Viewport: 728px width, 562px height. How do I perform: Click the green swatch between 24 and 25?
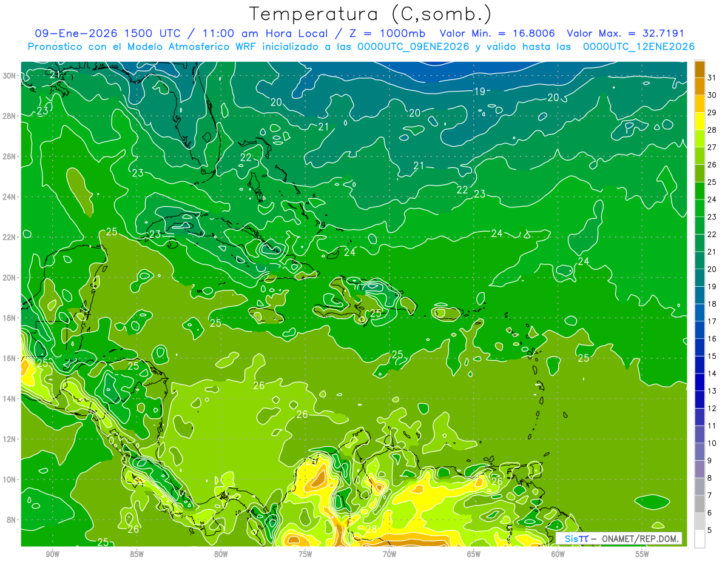(699, 191)
